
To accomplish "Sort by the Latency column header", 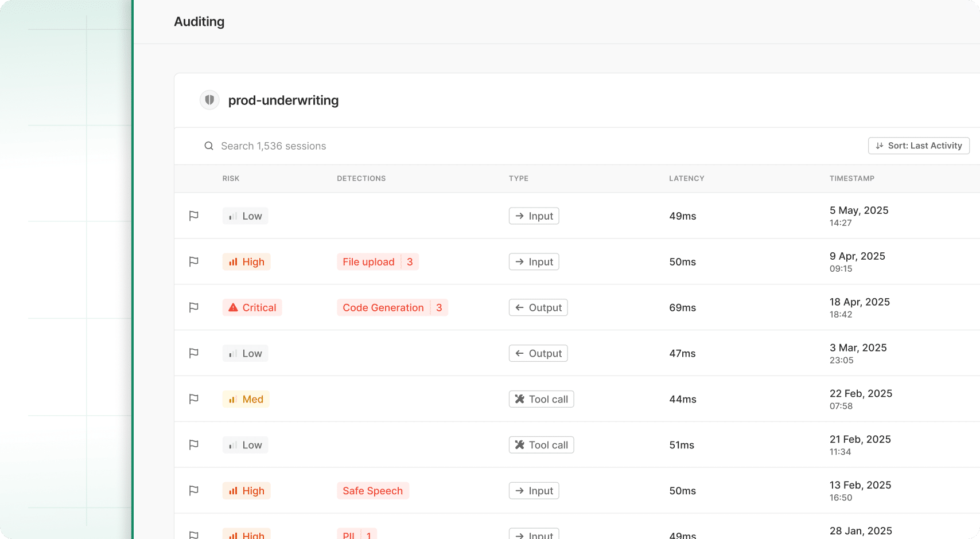I will point(686,178).
